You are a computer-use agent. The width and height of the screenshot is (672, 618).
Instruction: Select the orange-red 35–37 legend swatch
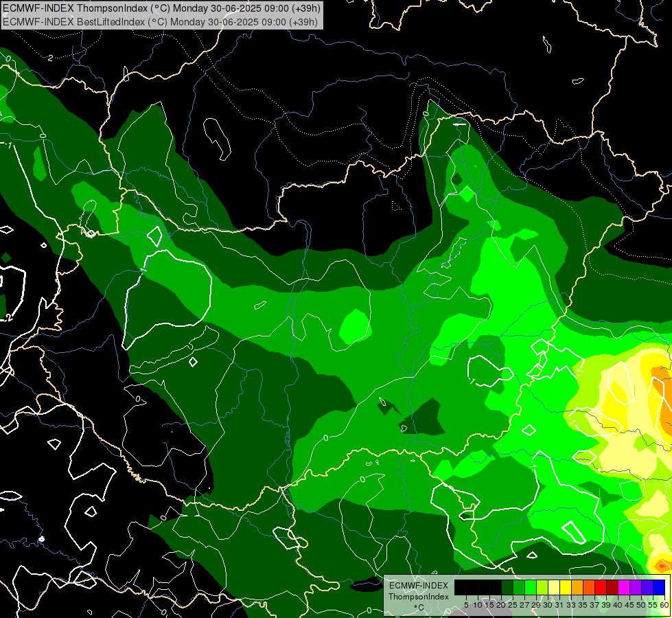(x=589, y=587)
